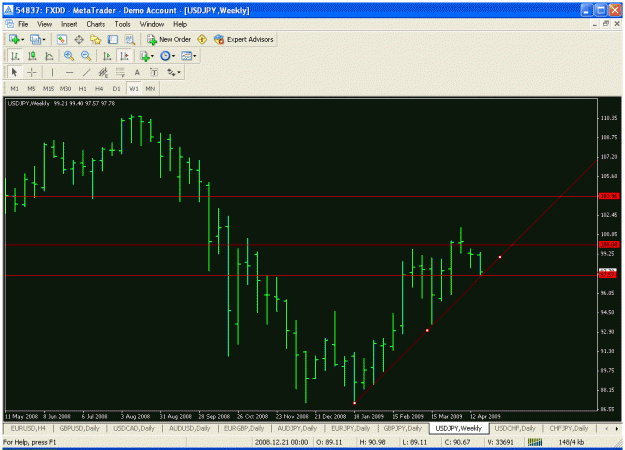This screenshot has width=625, height=450.
Task: Open the Terminal window icon
Action: [113, 39]
